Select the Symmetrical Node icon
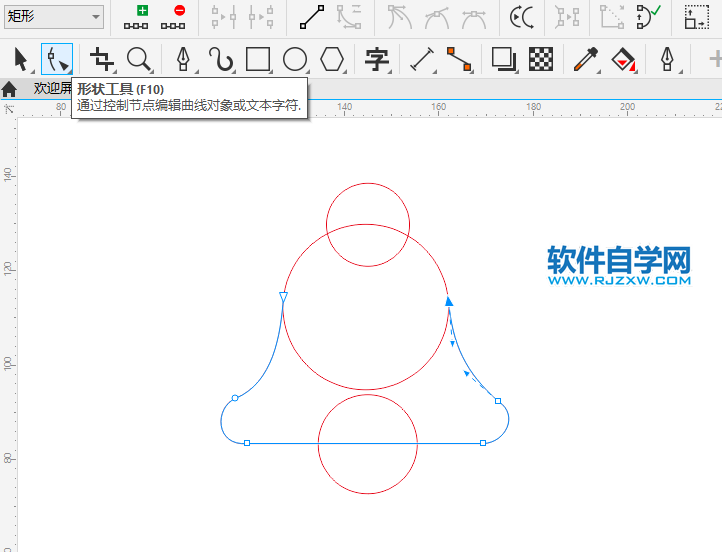The image size is (722, 552). click(x=474, y=17)
